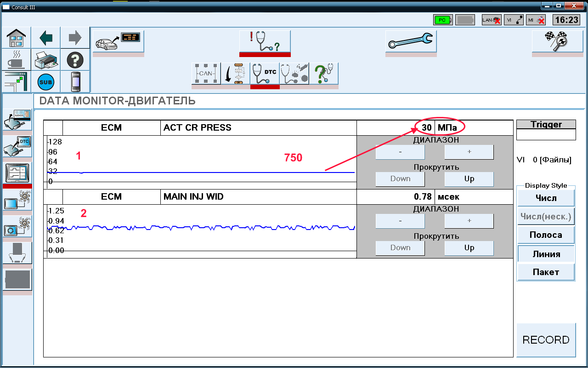Screen dimensions: 588x368
Task: Start recording with the RECORD button
Action: pyautogui.click(x=546, y=340)
